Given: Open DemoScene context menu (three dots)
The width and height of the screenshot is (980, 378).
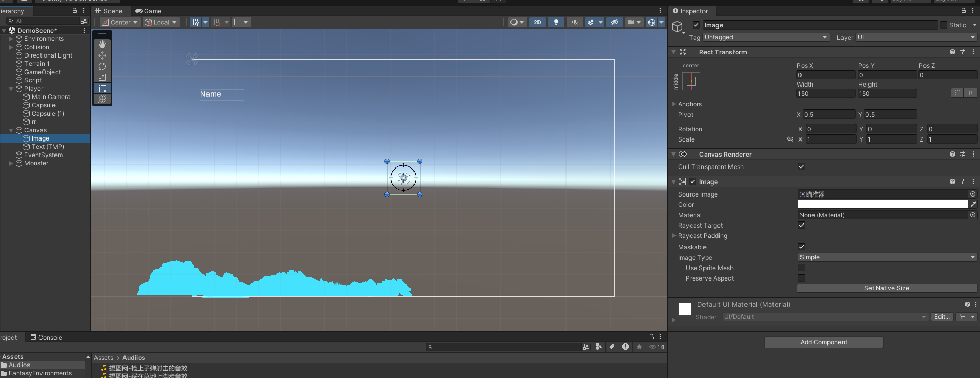Looking at the screenshot, I should (84, 31).
